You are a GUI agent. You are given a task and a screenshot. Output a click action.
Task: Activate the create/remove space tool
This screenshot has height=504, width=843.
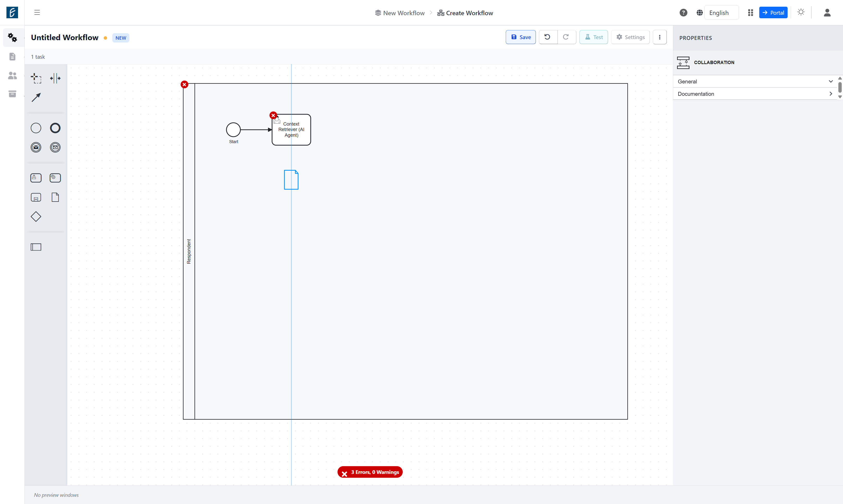(x=55, y=78)
